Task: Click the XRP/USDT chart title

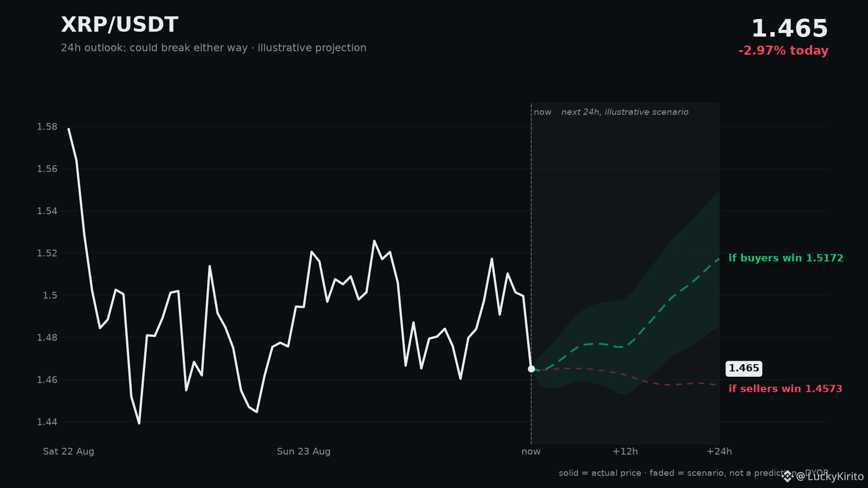Action: (x=120, y=25)
